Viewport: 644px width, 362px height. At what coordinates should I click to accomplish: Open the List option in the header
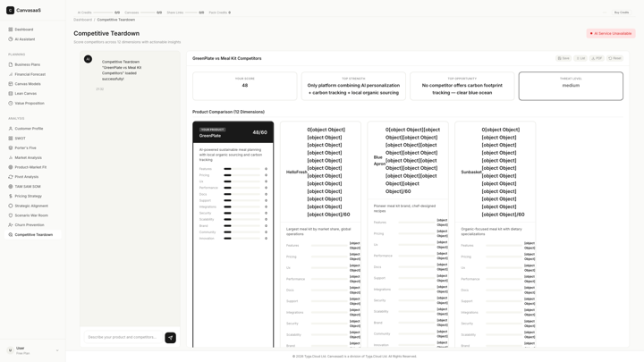click(x=580, y=58)
